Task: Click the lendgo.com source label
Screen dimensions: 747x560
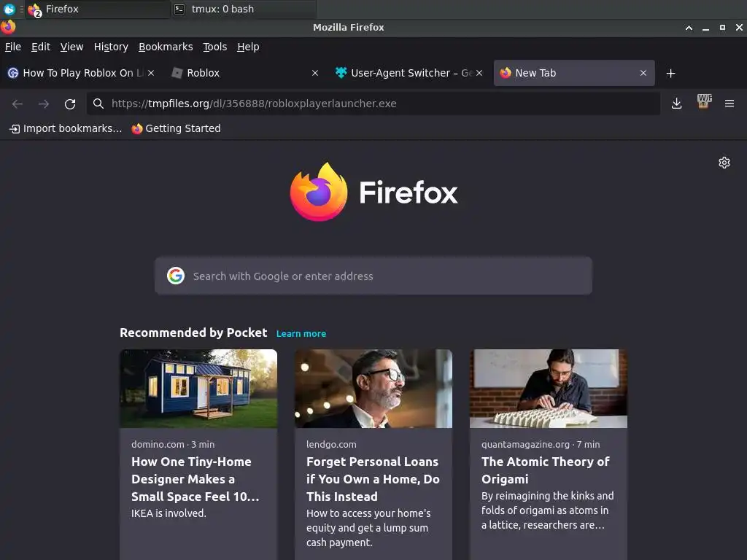Action: (x=331, y=444)
